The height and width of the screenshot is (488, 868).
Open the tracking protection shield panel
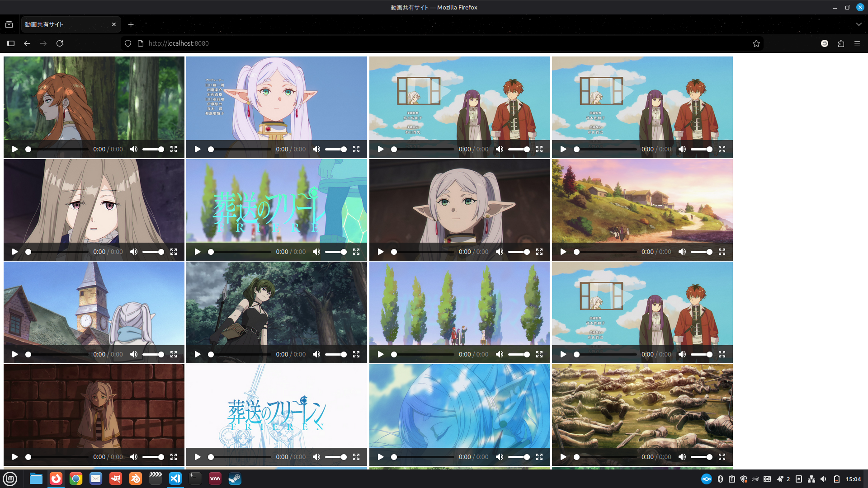pos(128,43)
